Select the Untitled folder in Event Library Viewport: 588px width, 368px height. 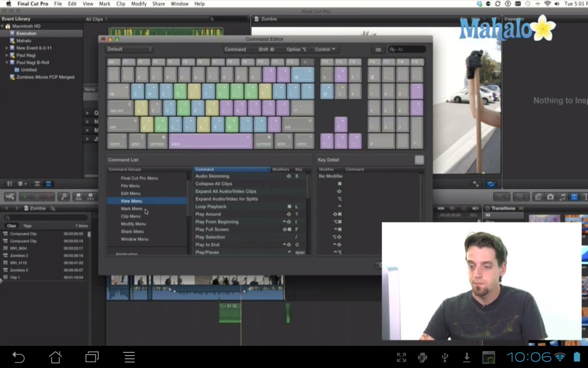tap(29, 70)
